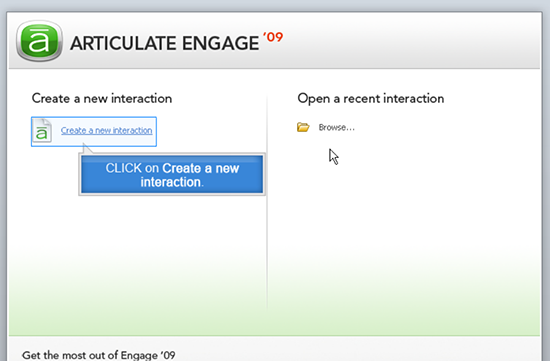Select the Create a new interaction section heading
550x361 pixels.
[102, 99]
